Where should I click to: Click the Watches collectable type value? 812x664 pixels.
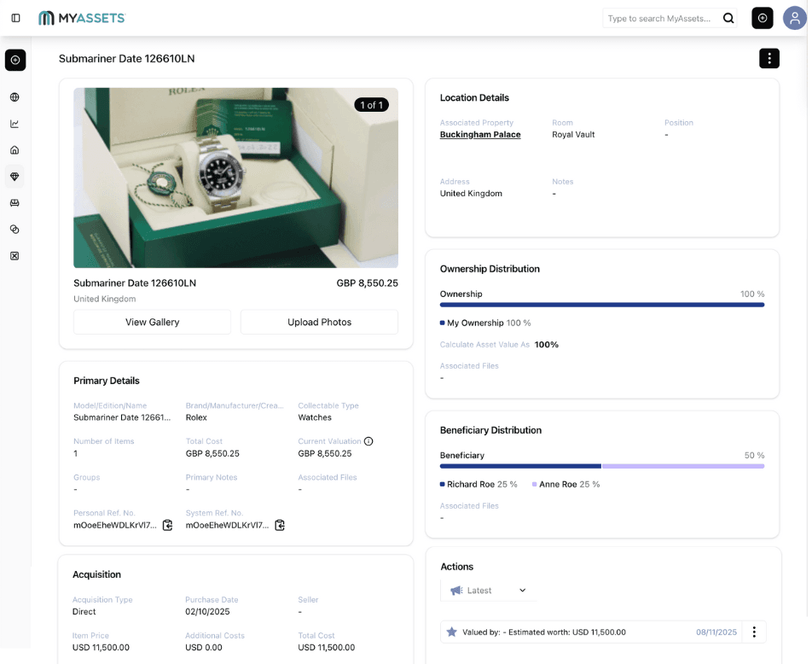[315, 417]
